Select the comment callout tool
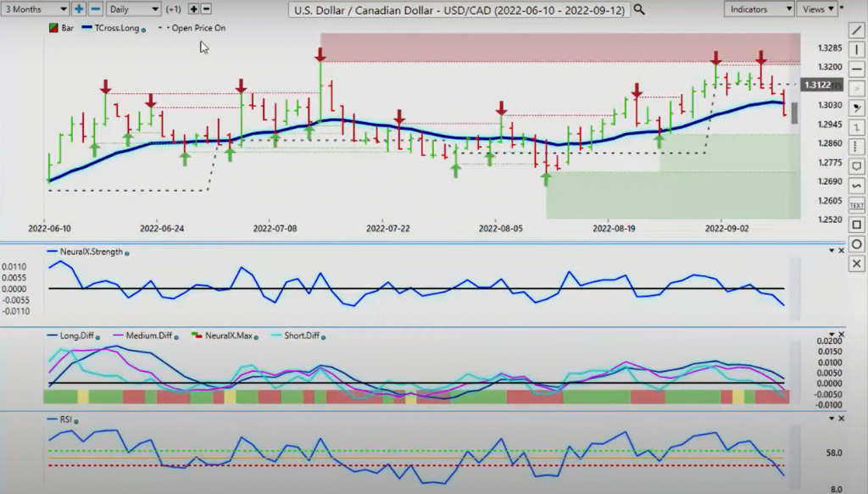868x494 pixels. pos(856,166)
